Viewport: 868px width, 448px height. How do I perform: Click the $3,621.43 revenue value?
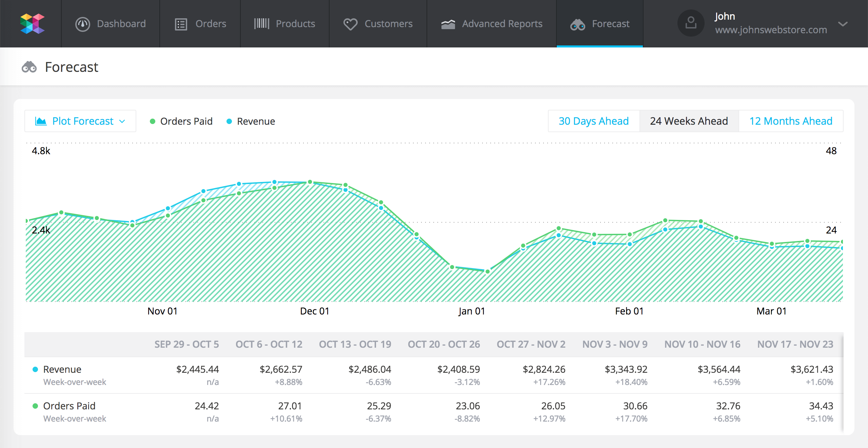coord(812,369)
